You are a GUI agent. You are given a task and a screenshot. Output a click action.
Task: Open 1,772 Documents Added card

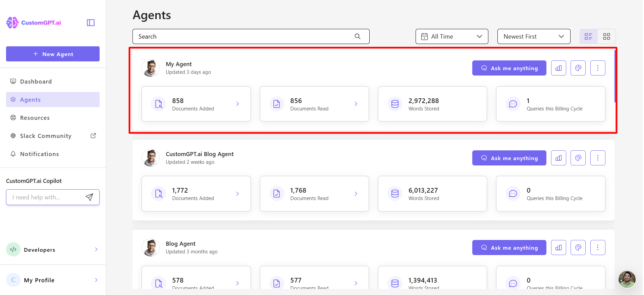pyautogui.click(x=196, y=194)
